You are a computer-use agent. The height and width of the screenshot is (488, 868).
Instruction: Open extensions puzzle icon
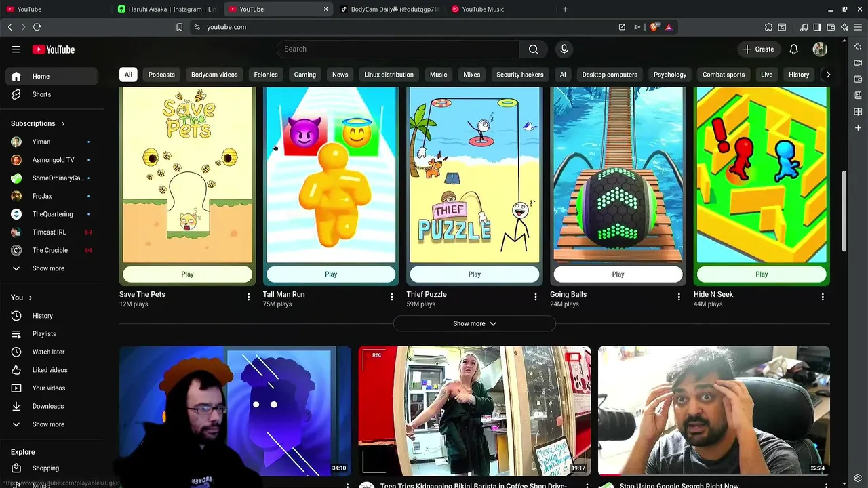pos(768,27)
